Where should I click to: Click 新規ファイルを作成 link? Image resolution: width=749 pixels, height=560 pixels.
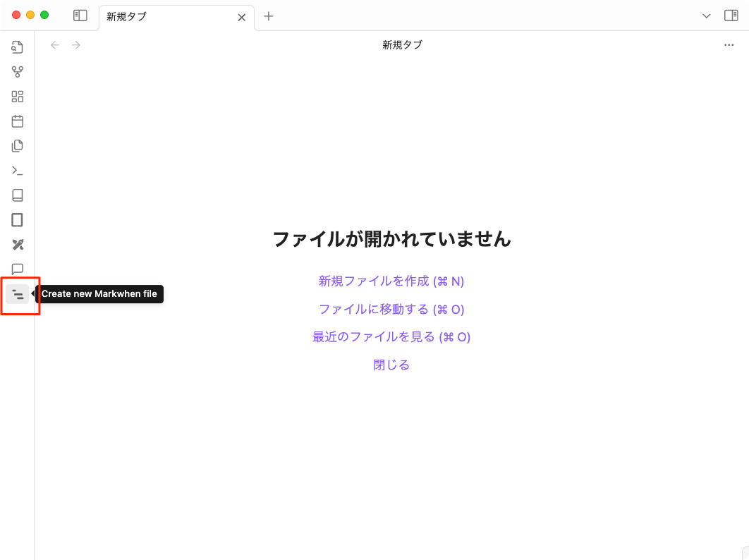[391, 281]
